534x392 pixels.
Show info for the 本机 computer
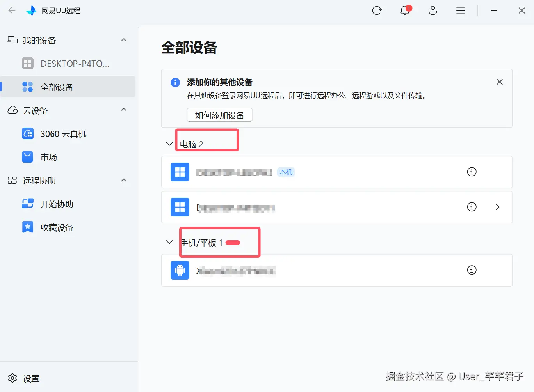472,172
